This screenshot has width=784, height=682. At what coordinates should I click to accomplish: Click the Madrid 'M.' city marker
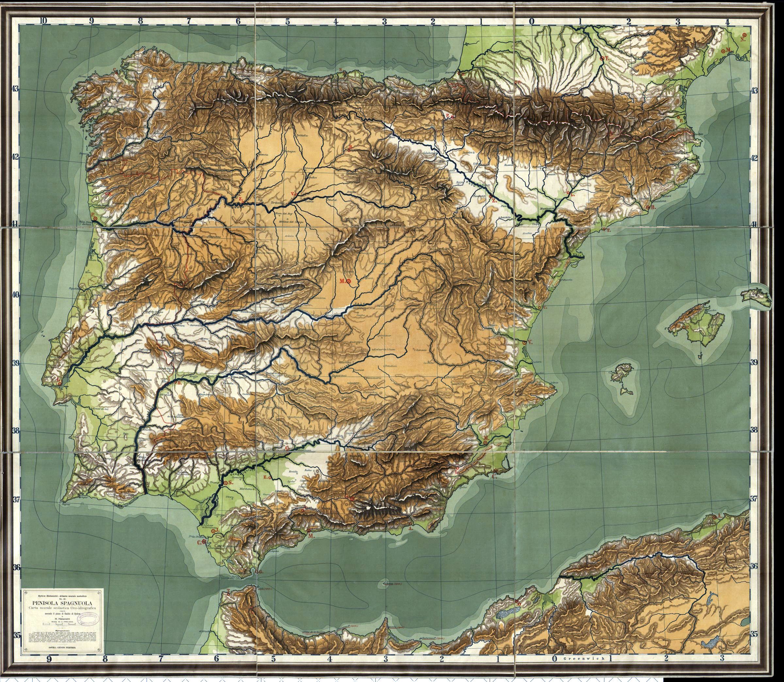[349, 281]
